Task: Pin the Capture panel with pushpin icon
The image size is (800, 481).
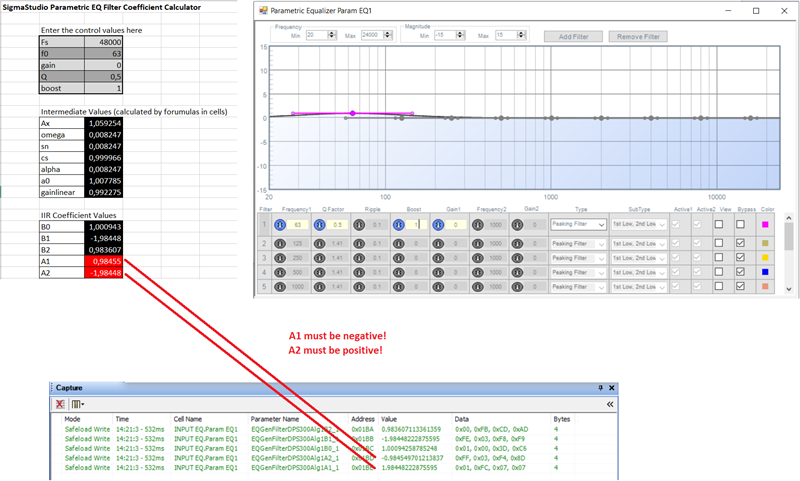Action: [601, 388]
